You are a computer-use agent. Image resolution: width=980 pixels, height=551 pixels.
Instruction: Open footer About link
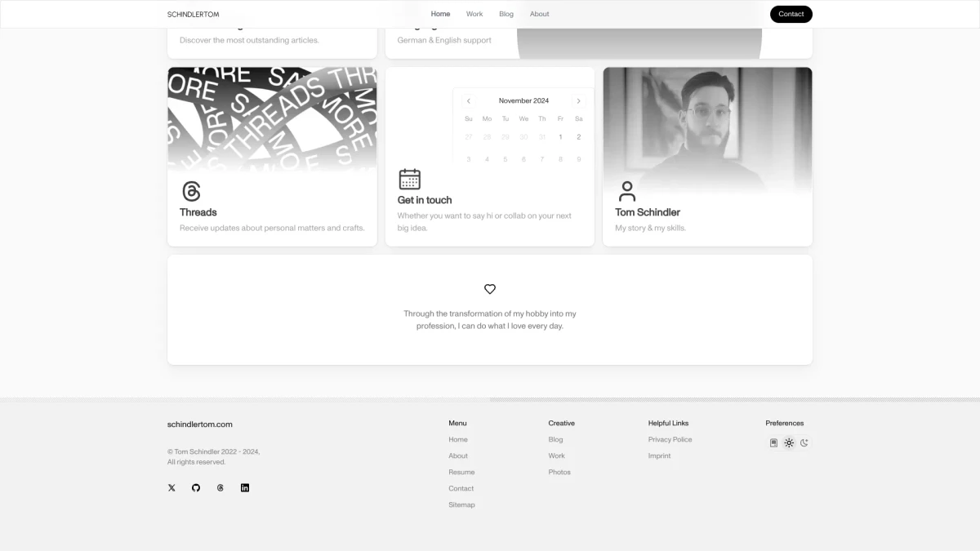pyautogui.click(x=458, y=455)
